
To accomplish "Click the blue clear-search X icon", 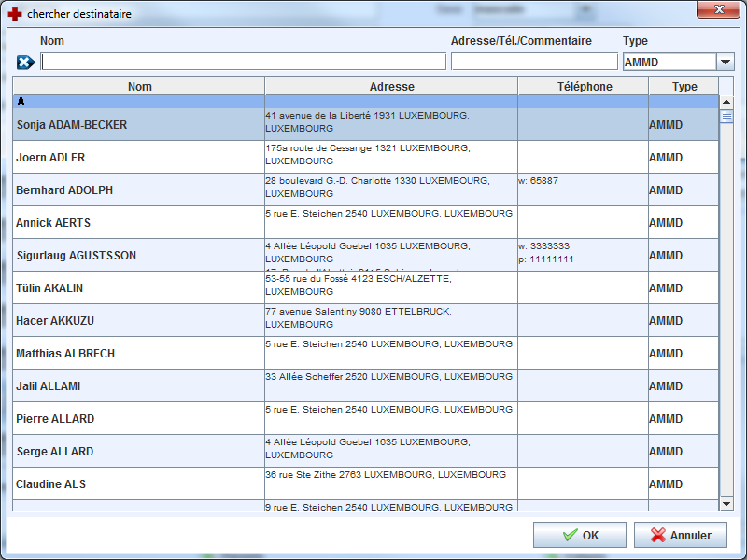I will click(x=25, y=62).
